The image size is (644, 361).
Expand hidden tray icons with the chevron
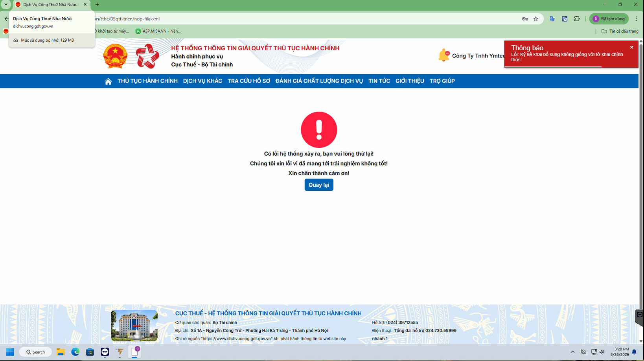pyautogui.click(x=572, y=352)
